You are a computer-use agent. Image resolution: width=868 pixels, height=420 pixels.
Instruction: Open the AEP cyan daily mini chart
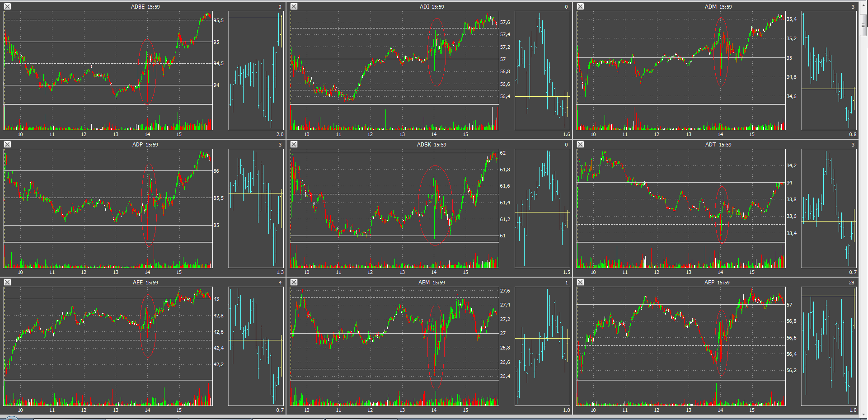(829, 346)
